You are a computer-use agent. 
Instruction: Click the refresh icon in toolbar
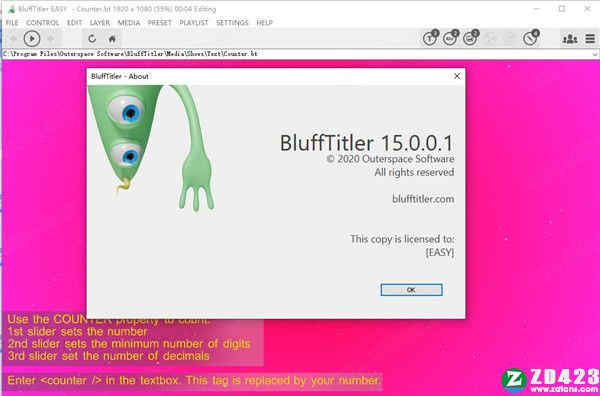pyautogui.click(x=92, y=39)
